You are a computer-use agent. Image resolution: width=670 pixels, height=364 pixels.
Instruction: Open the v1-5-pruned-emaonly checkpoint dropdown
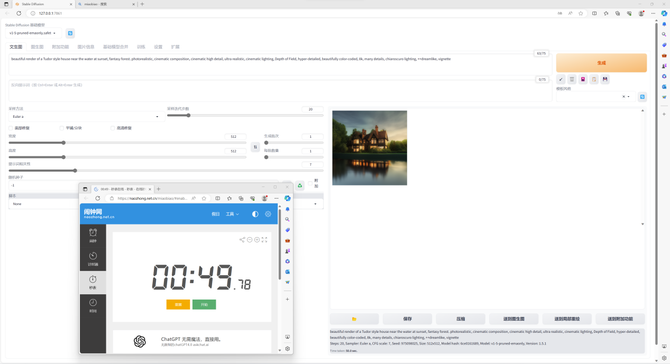[x=33, y=33]
